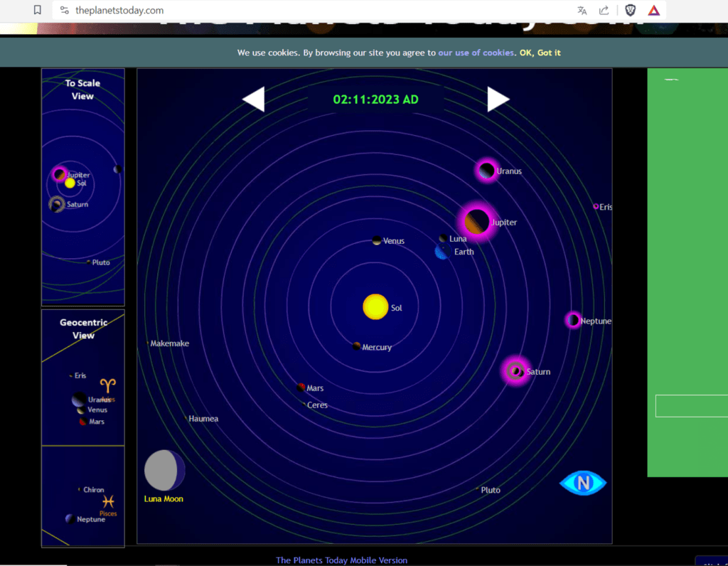Click Uranus in the Geocentric View
728x566 pixels.
(x=79, y=400)
